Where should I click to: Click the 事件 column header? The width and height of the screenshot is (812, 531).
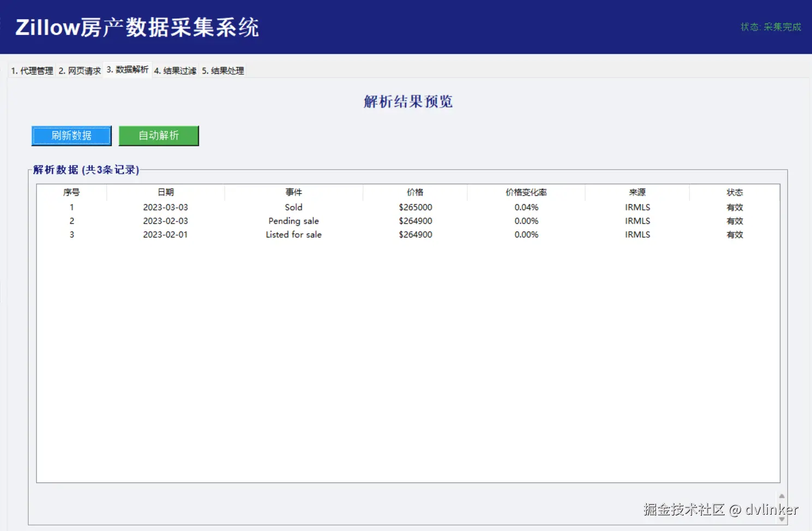click(x=293, y=192)
